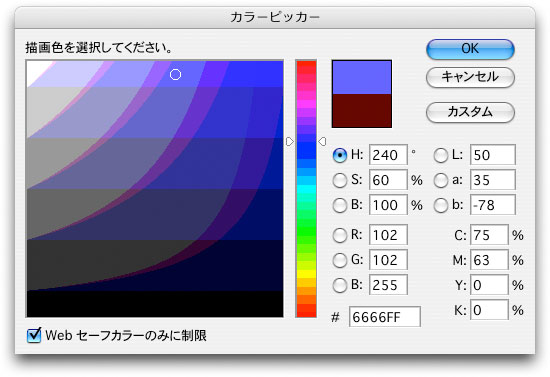Click the previous dark red color swatch
The height and width of the screenshot is (377, 550).
pos(362,110)
